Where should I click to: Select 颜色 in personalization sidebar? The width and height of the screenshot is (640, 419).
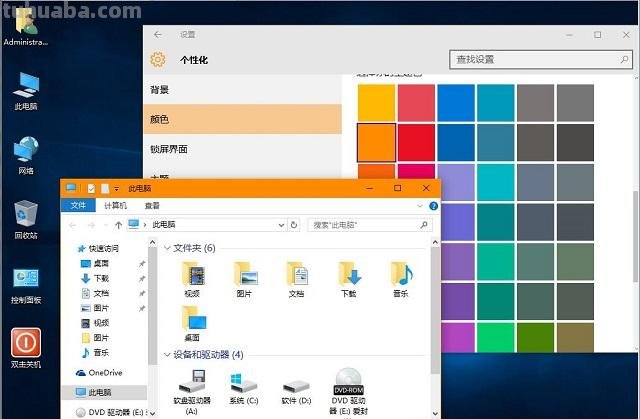click(x=242, y=119)
